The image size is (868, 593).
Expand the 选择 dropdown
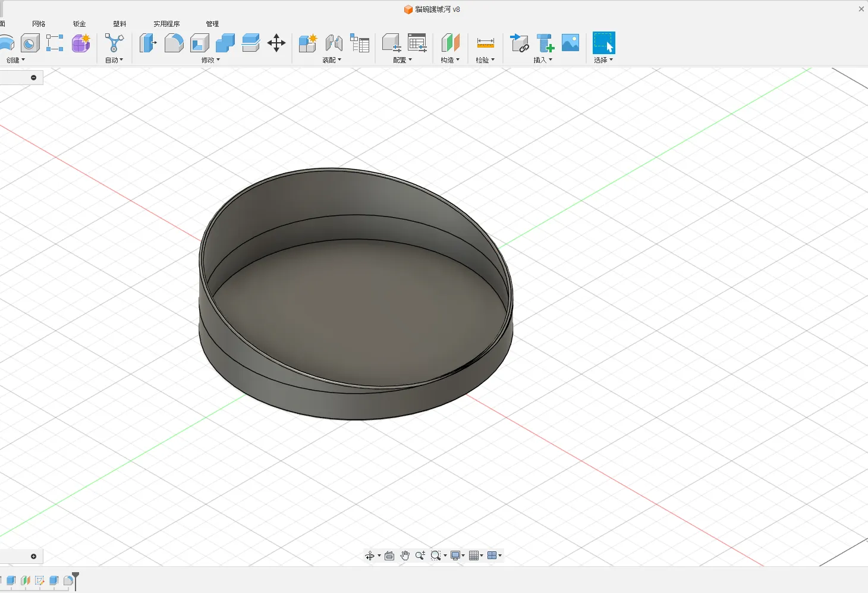coord(603,60)
